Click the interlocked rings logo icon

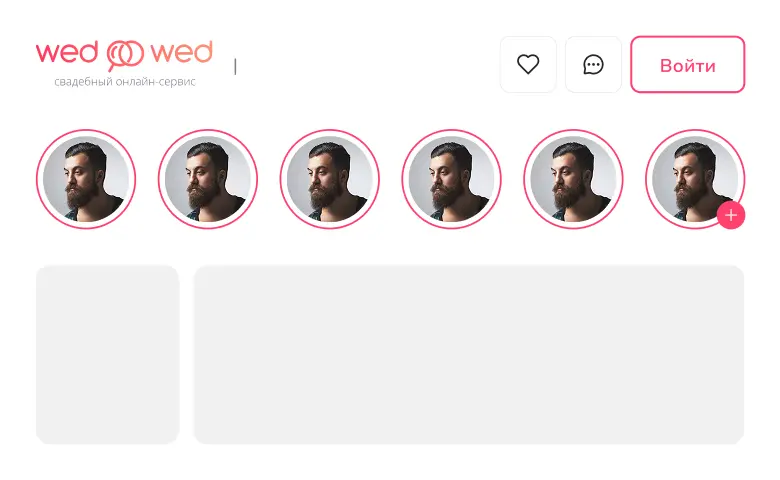click(x=125, y=54)
